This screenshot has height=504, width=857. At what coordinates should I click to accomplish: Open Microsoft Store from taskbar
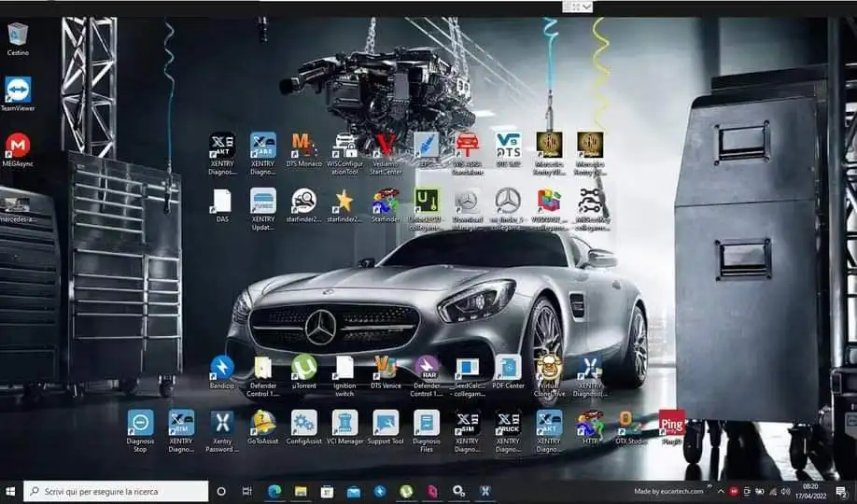(327, 492)
